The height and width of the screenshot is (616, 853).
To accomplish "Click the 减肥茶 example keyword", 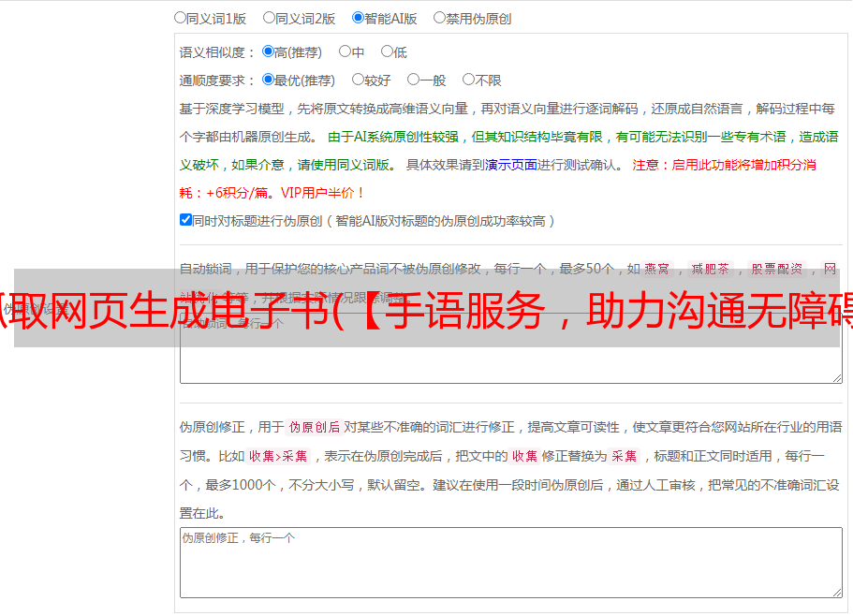I will (711, 269).
